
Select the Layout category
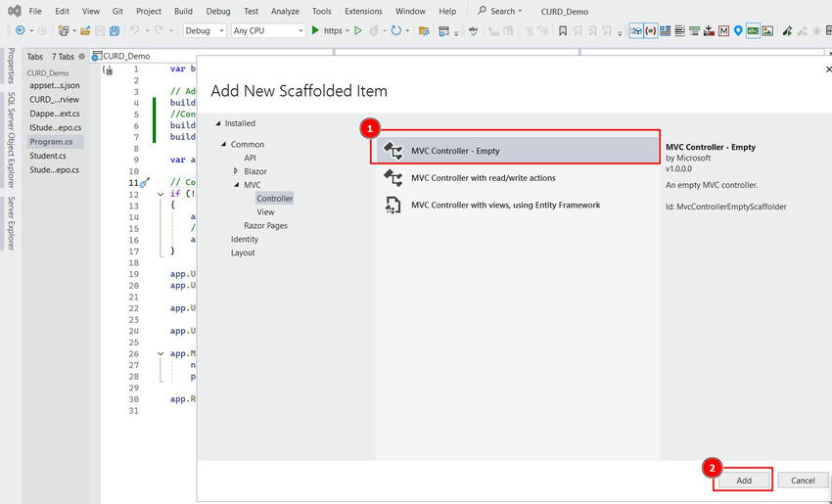pyautogui.click(x=243, y=252)
